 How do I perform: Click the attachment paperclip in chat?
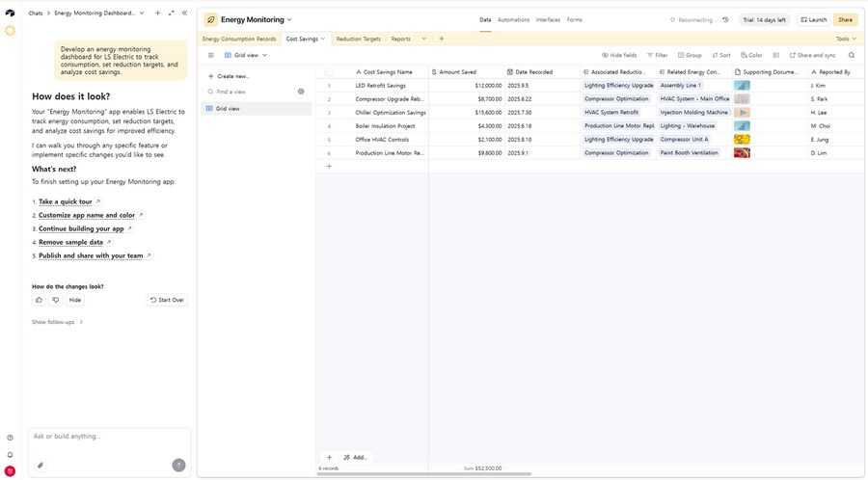(x=41, y=465)
